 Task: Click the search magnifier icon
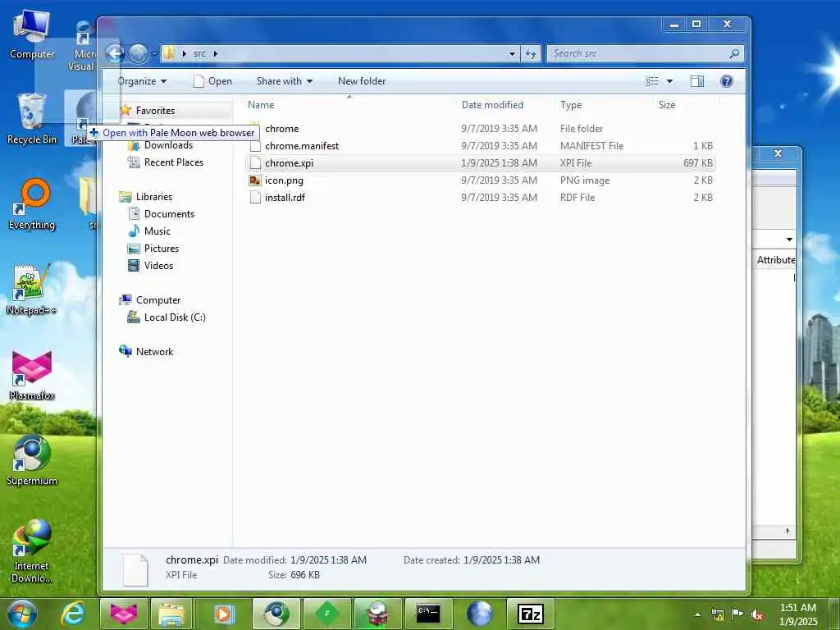[734, 53]
